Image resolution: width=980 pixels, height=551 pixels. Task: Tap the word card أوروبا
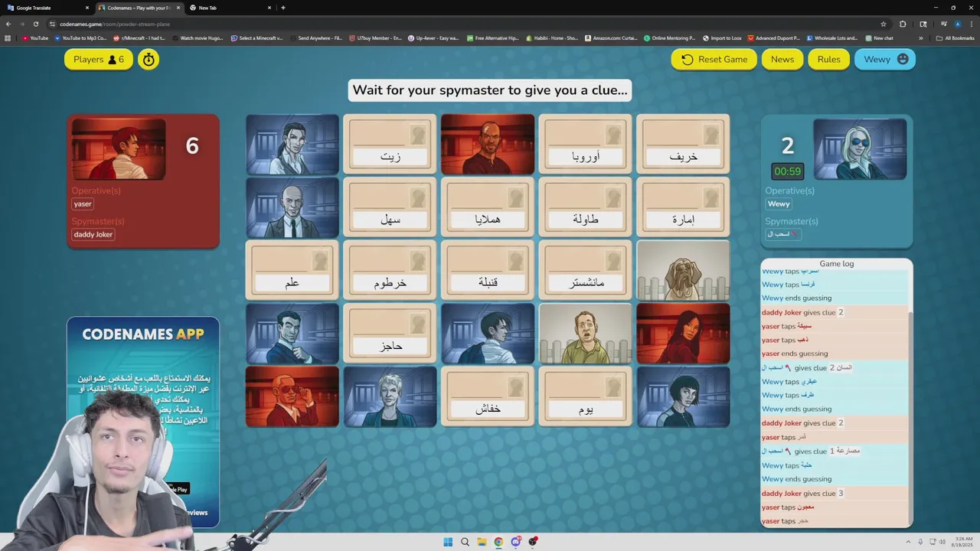pyautogui.click(x=586, y=144)
